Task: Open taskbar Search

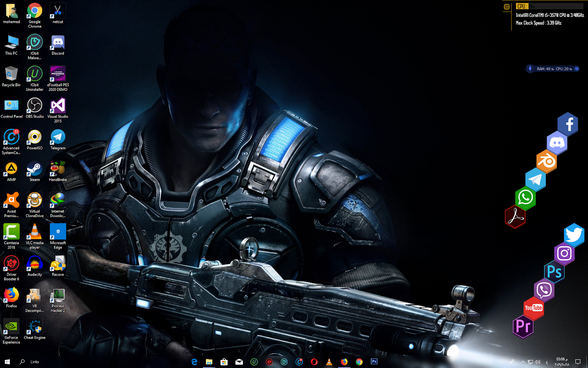Action: (22, 362)
